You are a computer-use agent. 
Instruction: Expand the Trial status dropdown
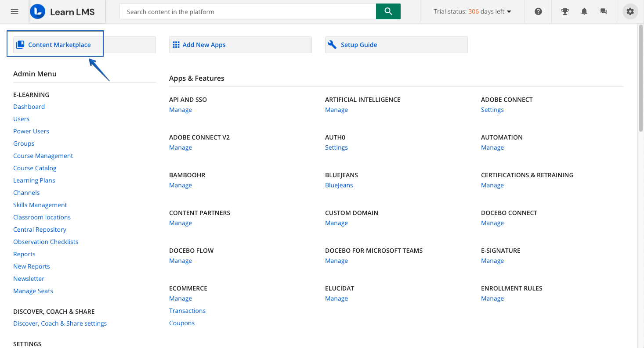[472, 11]
